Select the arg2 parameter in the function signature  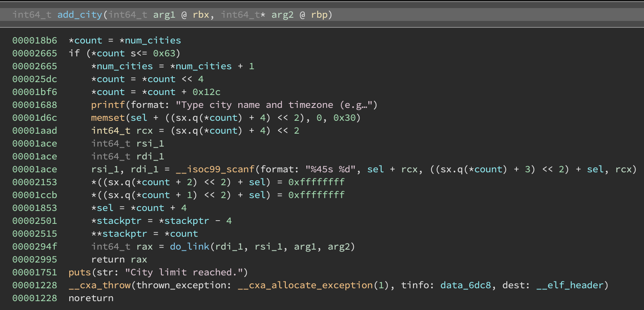tap(282, 15)
